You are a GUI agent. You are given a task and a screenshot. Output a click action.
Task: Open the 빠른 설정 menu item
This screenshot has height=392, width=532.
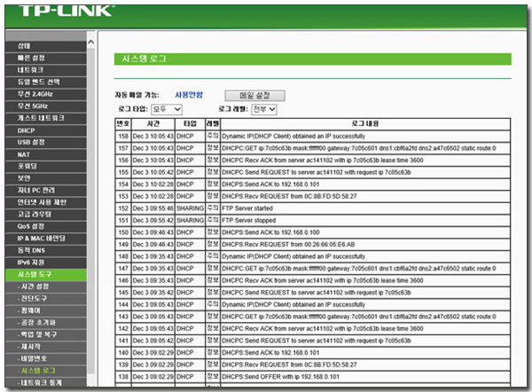pyautogui.click(x=46, y=58)
